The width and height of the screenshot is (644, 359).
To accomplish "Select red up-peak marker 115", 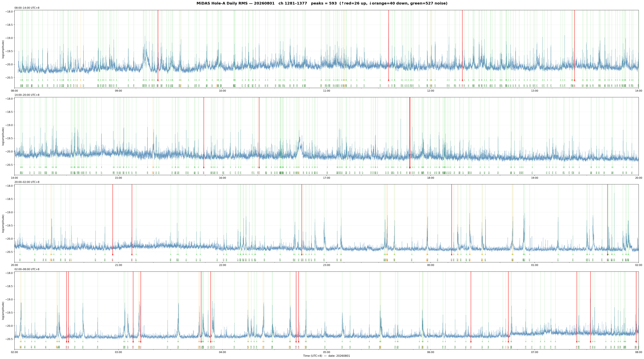I will [x=389, y=80].
